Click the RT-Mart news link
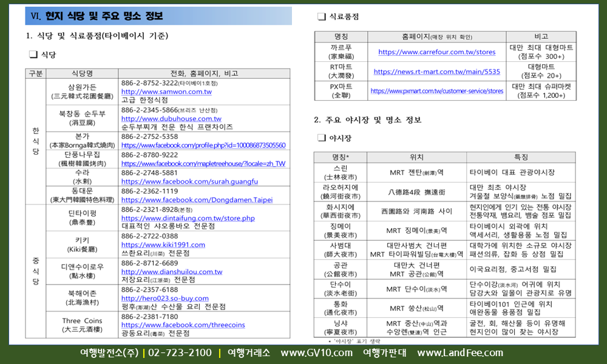The height and width of the screenshot is (364, 607). click(x=436, y=72)
